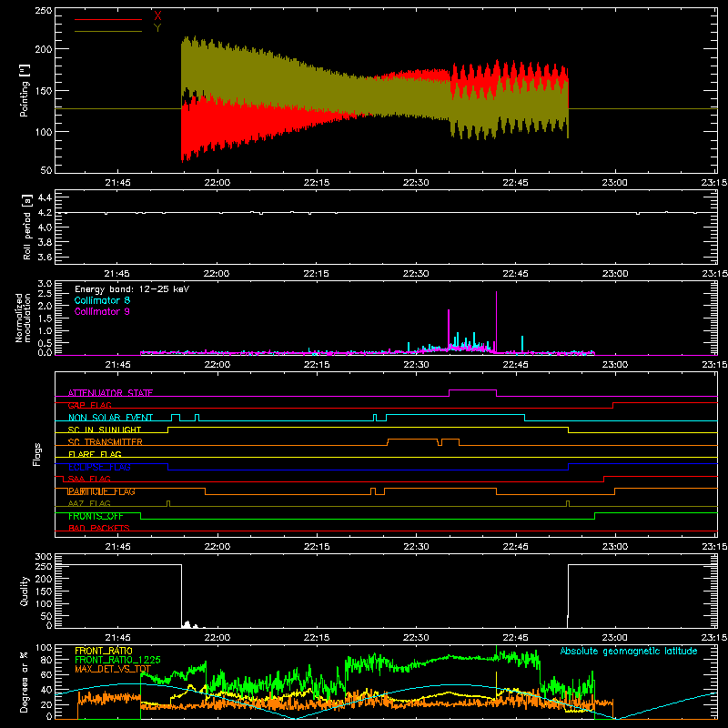Click the green 'FRONT_RATIO_1225' legend label

(x=117, y=660)
